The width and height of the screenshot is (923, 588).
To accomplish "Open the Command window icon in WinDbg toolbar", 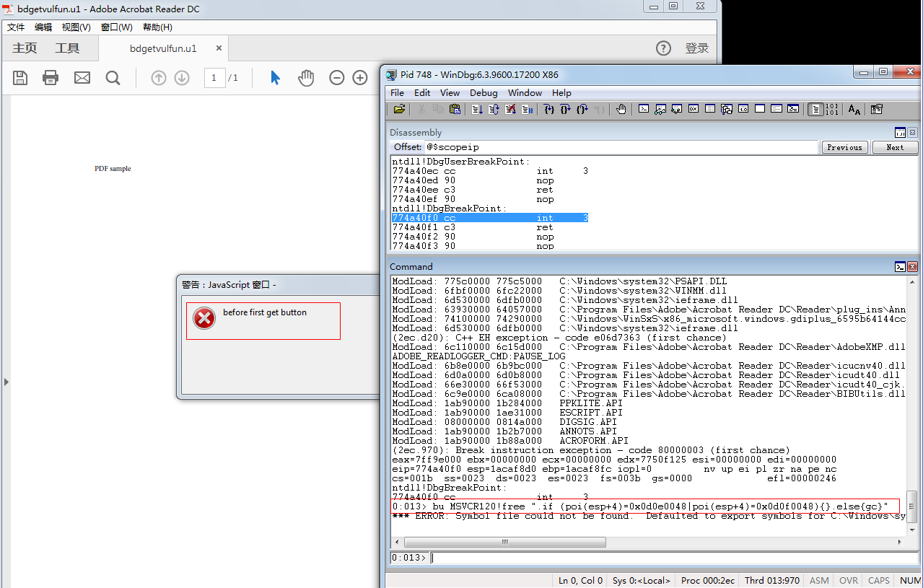I will tap(643, 109).
